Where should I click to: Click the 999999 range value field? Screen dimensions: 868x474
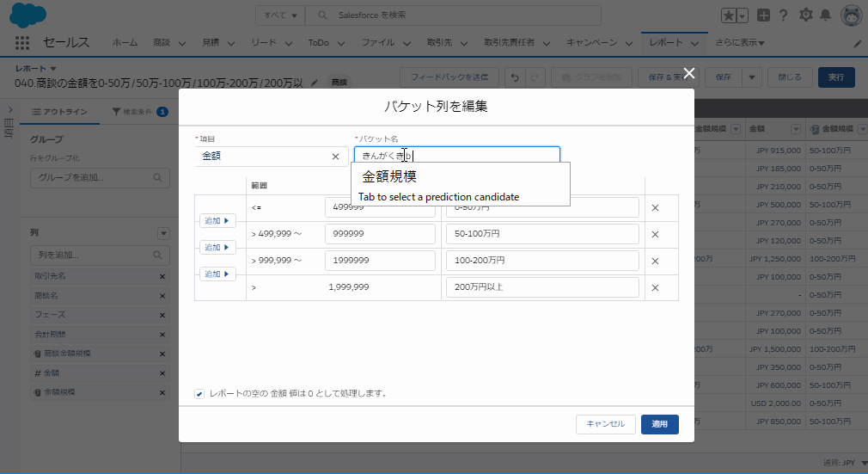[381, 234]
